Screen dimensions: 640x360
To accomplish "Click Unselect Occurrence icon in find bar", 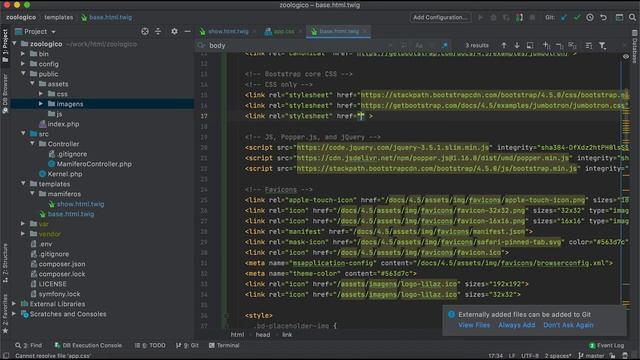I will tap(560, 45).
